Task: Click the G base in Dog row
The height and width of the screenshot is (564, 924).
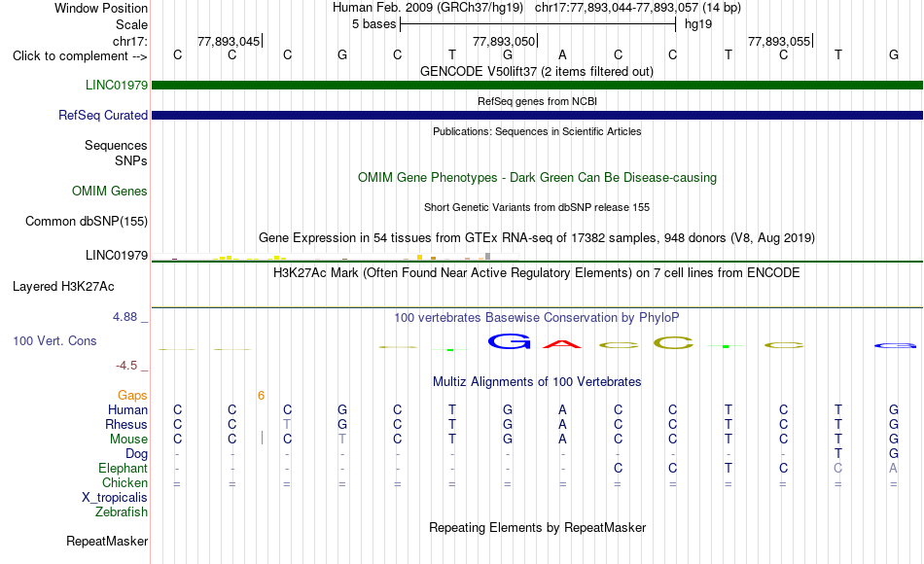Action: (x=894, y=454)
